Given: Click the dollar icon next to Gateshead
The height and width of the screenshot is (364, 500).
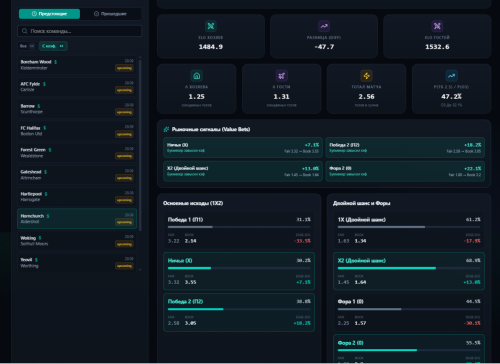Looking at the screenshot, I should [x=45, y=172].
